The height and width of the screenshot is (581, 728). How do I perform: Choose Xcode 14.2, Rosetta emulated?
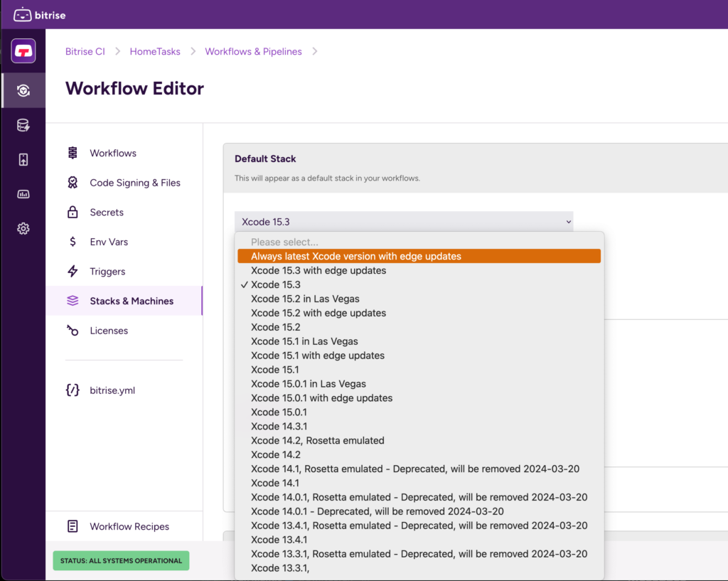pos(419,440)
